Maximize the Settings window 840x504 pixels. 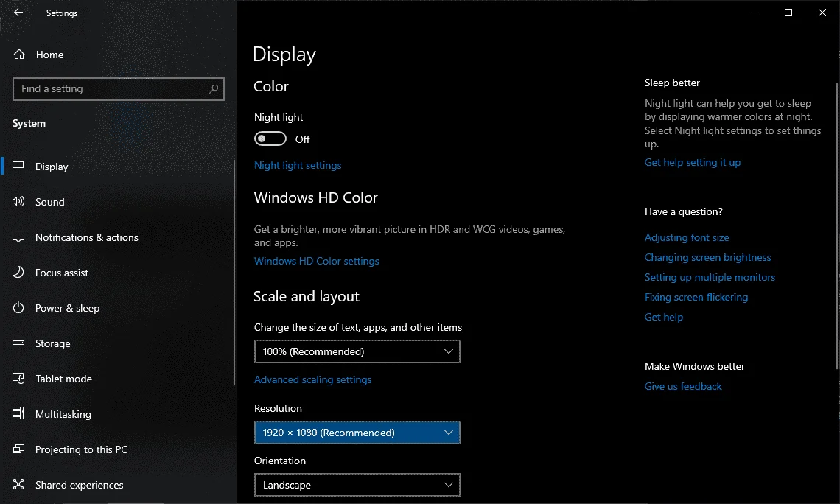tap(788, 13)
